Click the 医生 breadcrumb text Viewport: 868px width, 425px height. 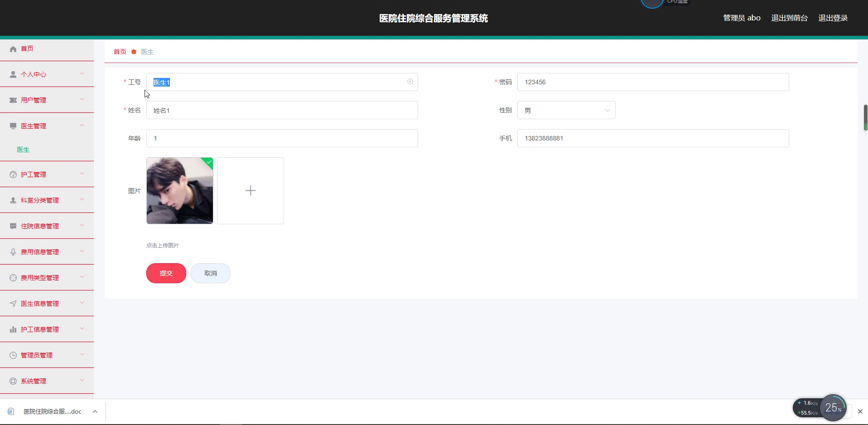click(x=148, y=52)
